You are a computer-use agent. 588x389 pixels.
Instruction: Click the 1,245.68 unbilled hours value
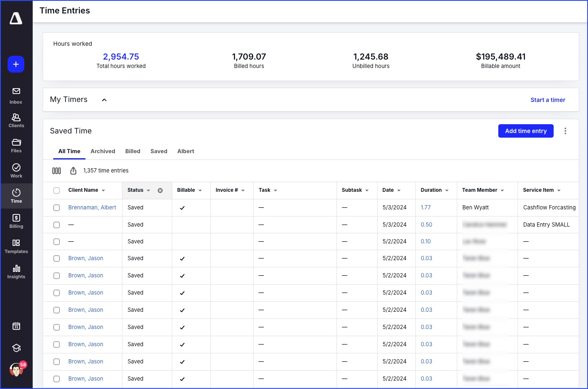click(x=371, y=57)
